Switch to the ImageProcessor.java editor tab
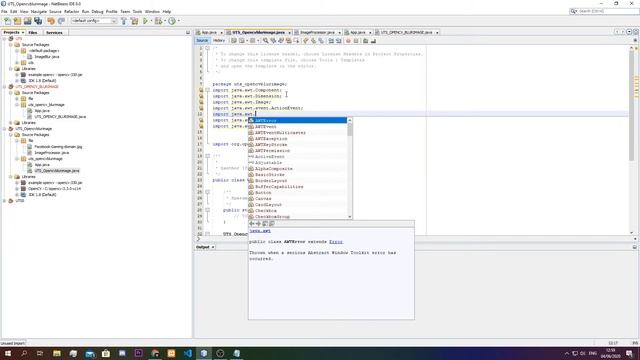 coord(317,32)
